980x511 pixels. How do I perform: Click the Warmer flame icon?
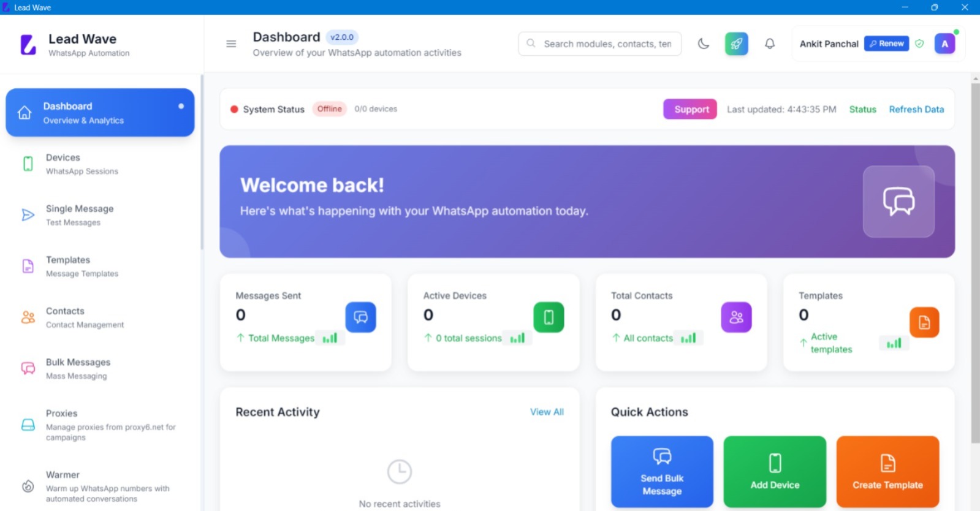[28, 486]
